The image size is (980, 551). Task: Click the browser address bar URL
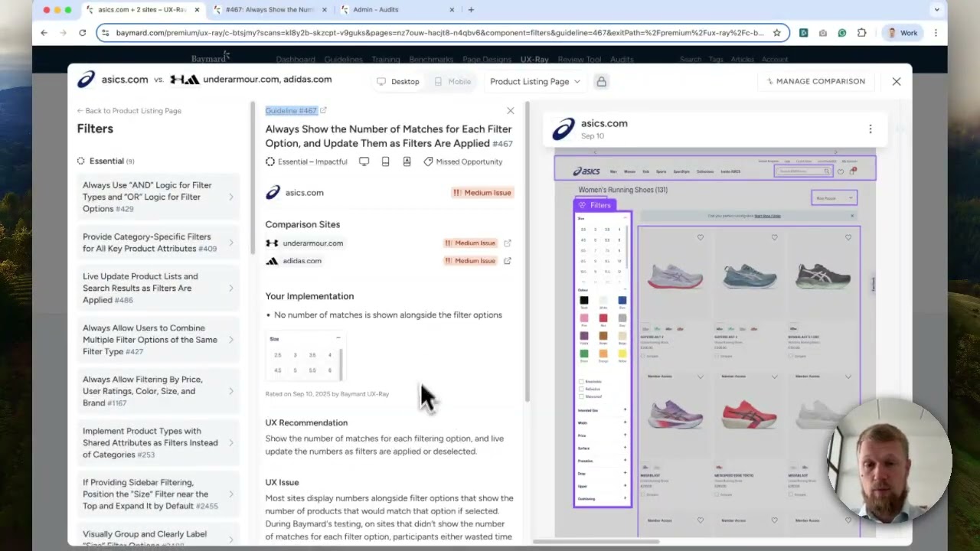click(439, 33)
